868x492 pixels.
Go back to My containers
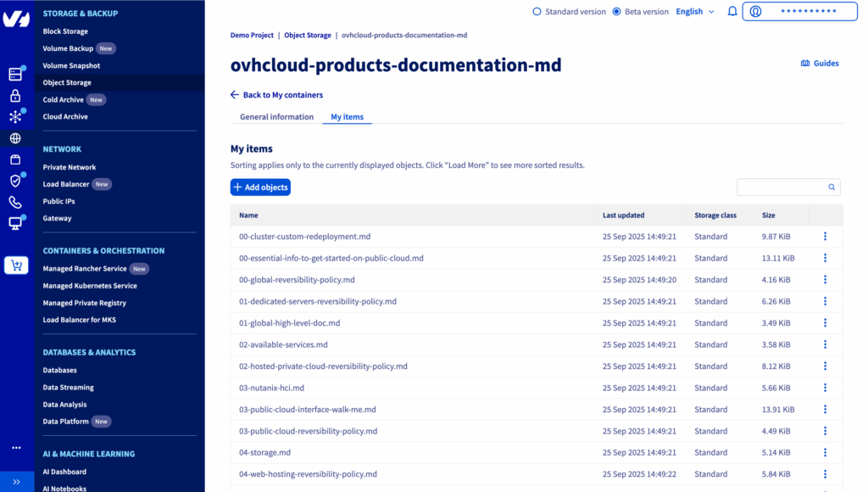click(276, 95)
